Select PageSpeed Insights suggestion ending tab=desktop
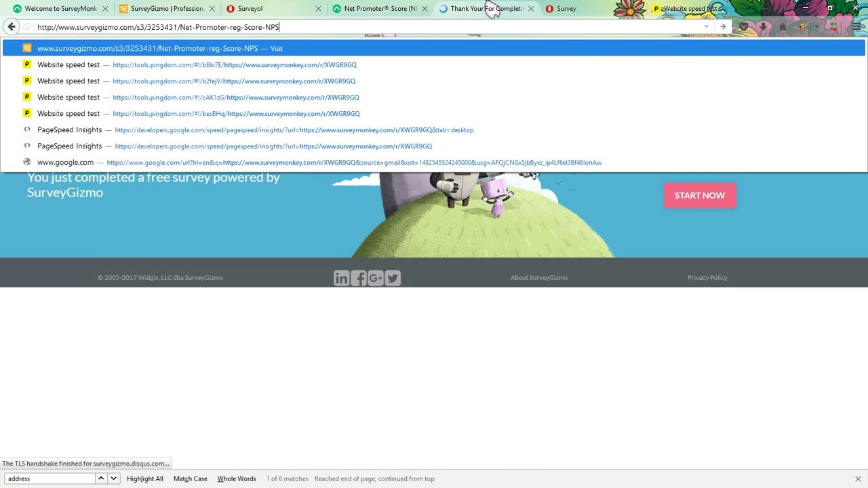868x488 pixels. click(434, 129)
